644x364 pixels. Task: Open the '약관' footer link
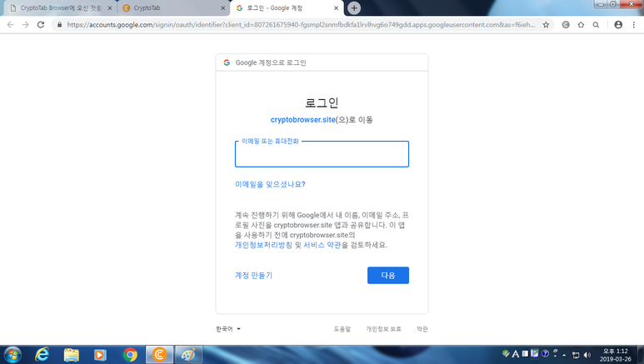(422, 329)
